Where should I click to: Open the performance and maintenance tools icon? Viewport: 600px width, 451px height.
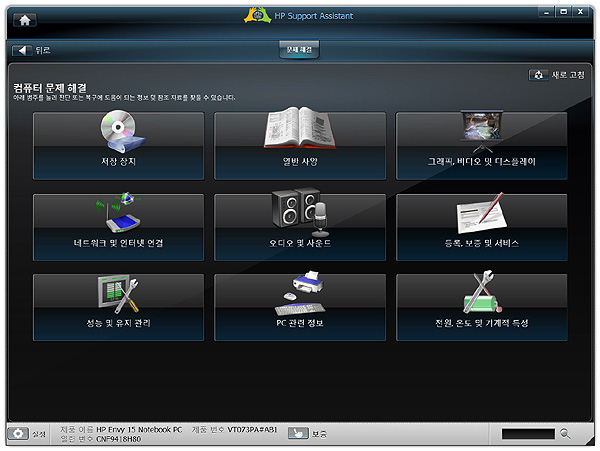[118, 293]
